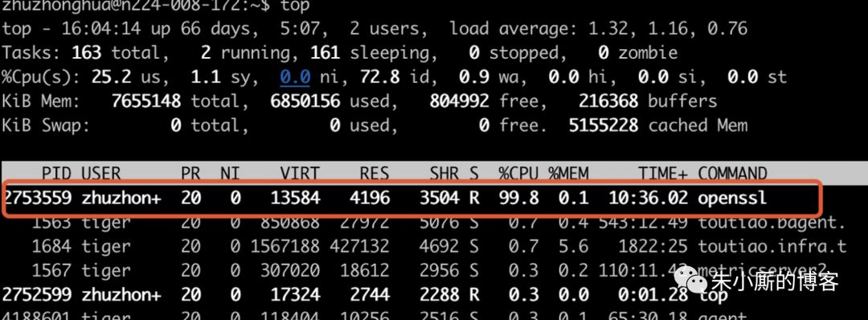Screen dimensions: 868x320
Task: Click the 4196 RES value for openssl
Action: [x=369, y=198]
